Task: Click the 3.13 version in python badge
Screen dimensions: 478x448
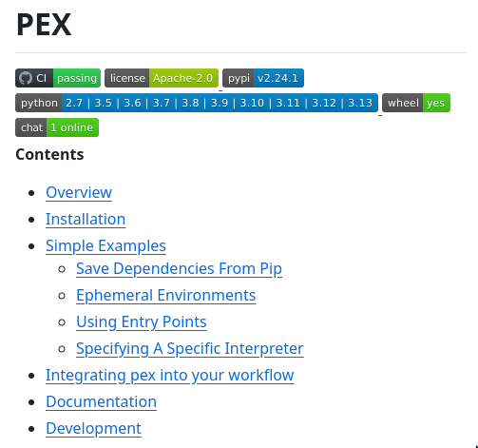Action: pyautogui.click(x=360, y=103)
